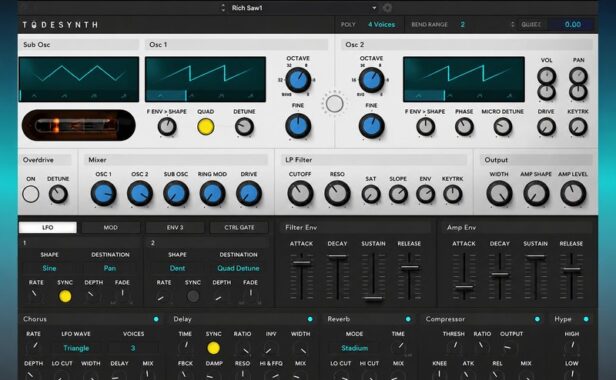Toggle the yellow LFO 1 SYNC button
616x380 pixels.
tap(65, 296)
